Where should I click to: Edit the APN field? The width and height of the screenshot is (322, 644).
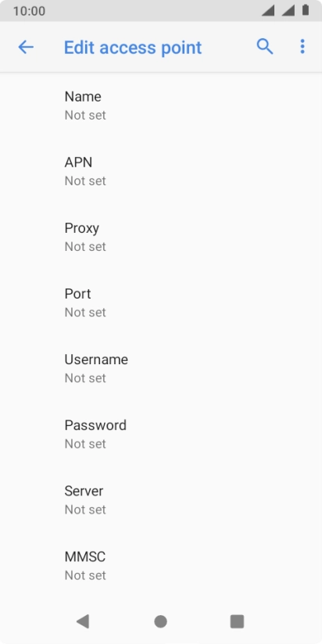click(x=161, y=171)
